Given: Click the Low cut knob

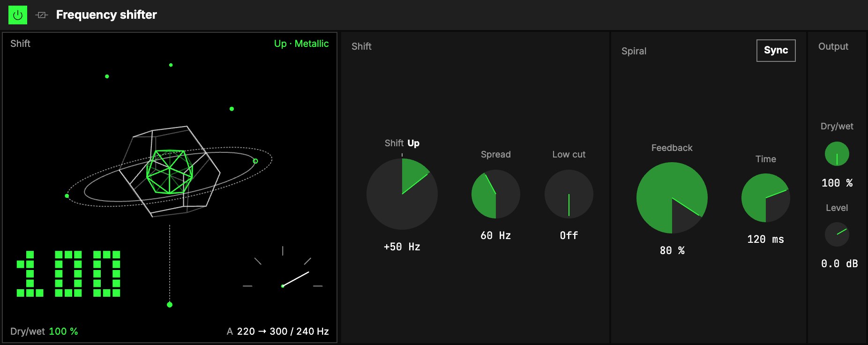Looking at the screenshot, I should click(569, 194).
